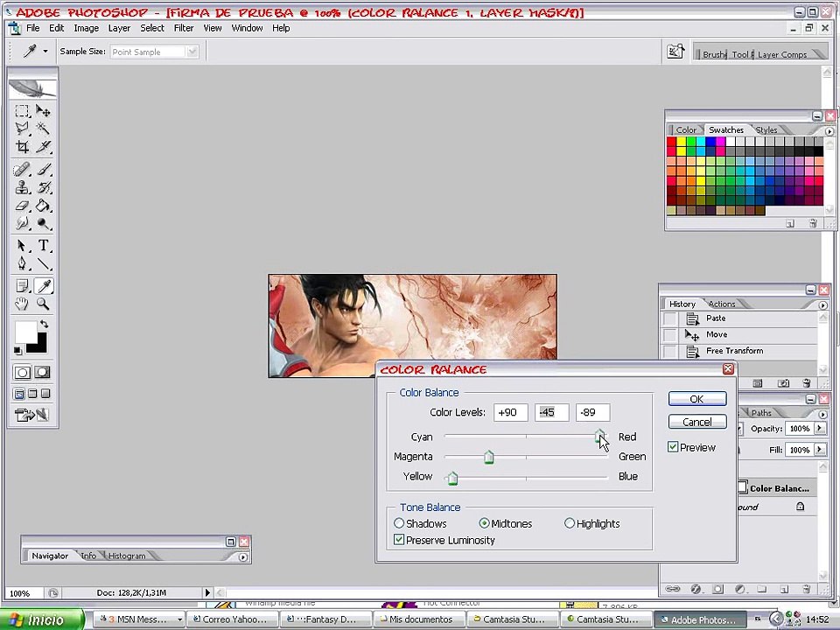Click Cancel in Color Balance dialog
This screenshot has width=840, height=630.
tap(697, 422)
